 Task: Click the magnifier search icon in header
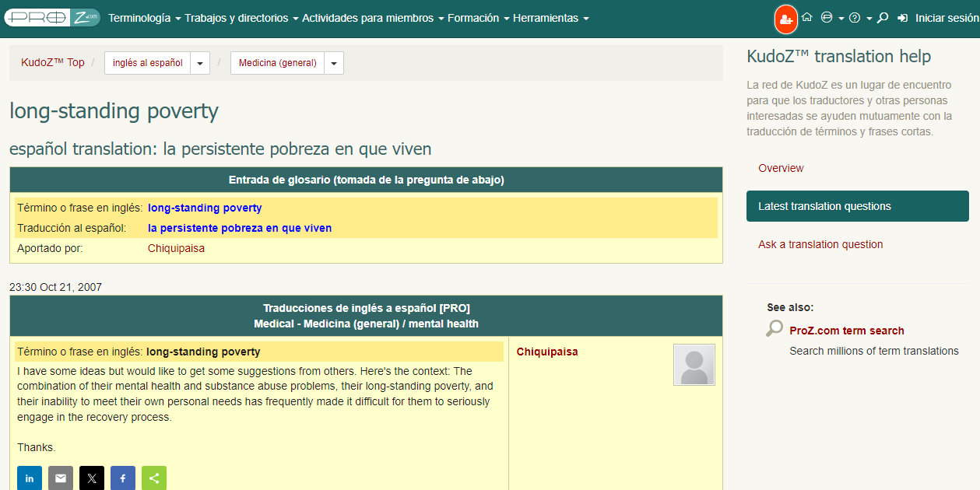point(883,18)
